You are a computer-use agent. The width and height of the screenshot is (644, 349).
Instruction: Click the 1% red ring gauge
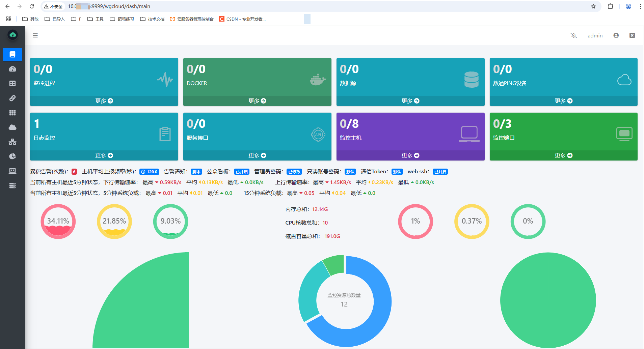pos(415,222)
